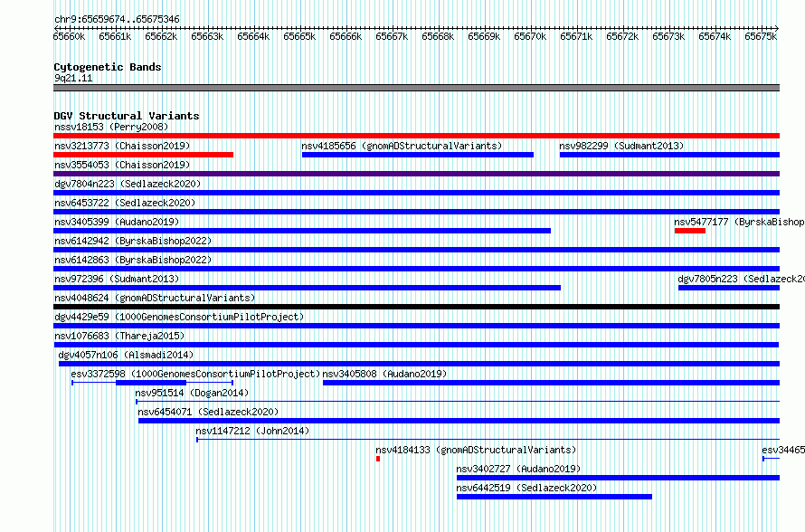Click the blue dgv7804n223 variant bar

click(x=416, y=193)
